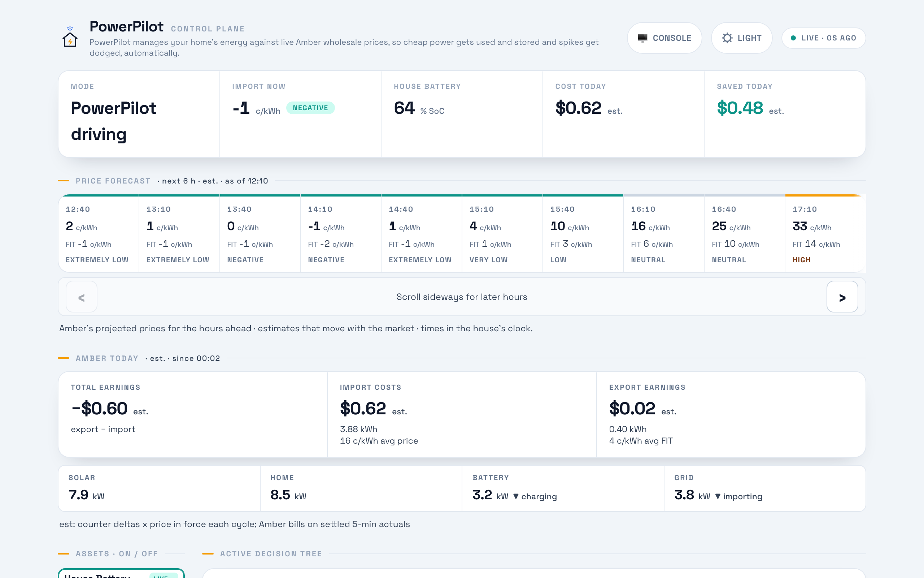This screenshot has height=578, width=924.
Task: Click the green live status dot
Action: pos(793,38)
